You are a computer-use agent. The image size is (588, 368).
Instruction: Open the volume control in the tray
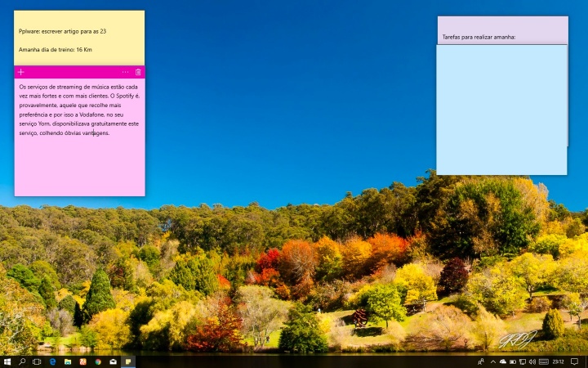532,361
